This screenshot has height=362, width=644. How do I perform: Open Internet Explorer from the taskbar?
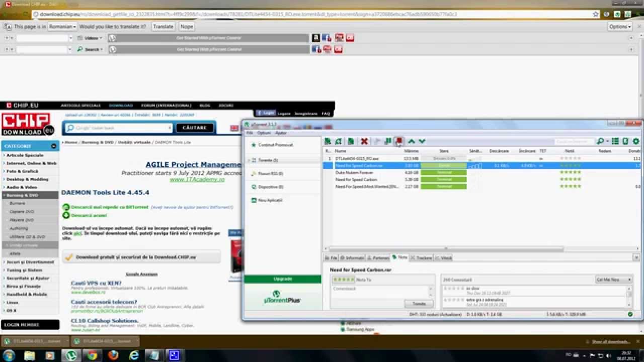(x=133, y=355)
